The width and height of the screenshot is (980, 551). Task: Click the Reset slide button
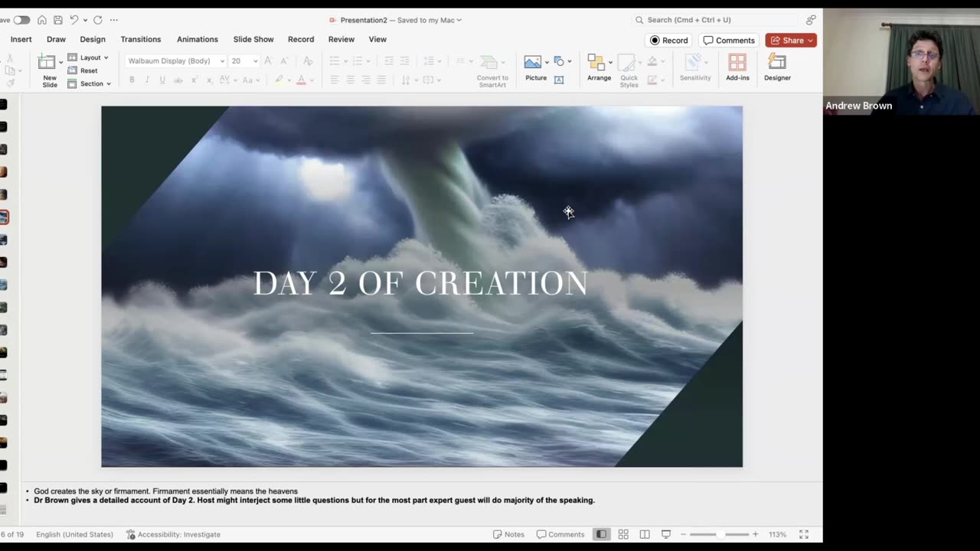click(83, 70)
